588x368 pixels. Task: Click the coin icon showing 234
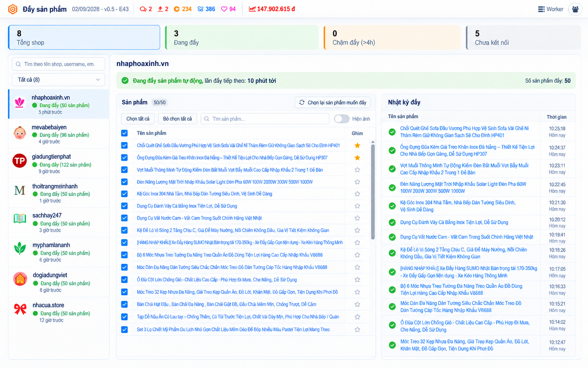(x=177, y=9)
